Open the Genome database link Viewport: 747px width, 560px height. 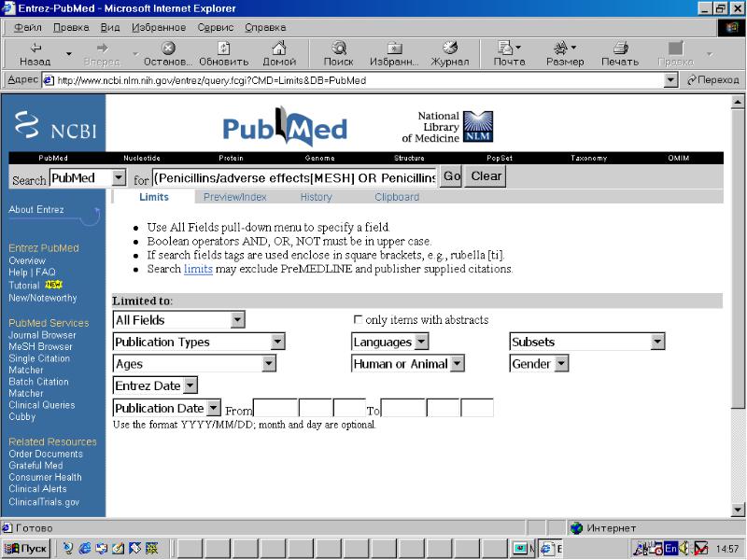319,158
